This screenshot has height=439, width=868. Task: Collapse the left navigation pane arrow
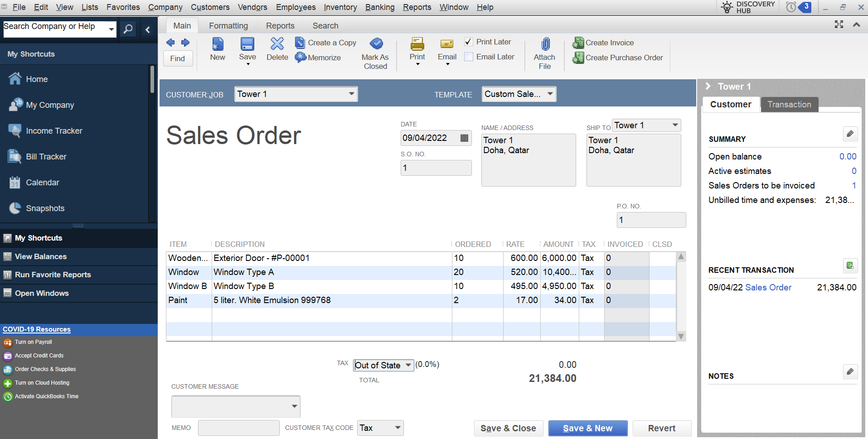coord(147,30)
